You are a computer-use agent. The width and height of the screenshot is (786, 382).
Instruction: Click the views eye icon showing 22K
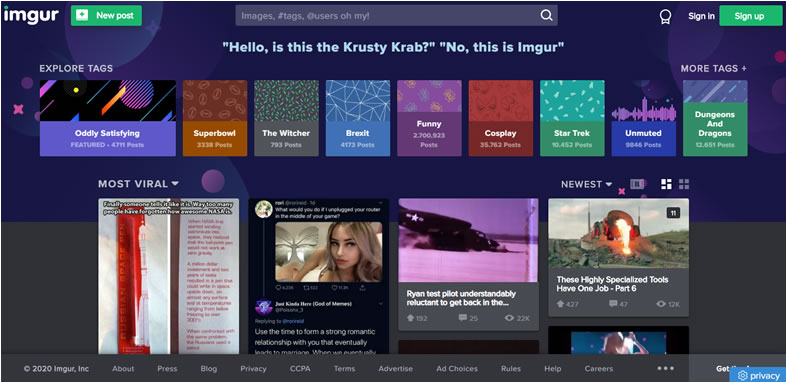point(510,318)
